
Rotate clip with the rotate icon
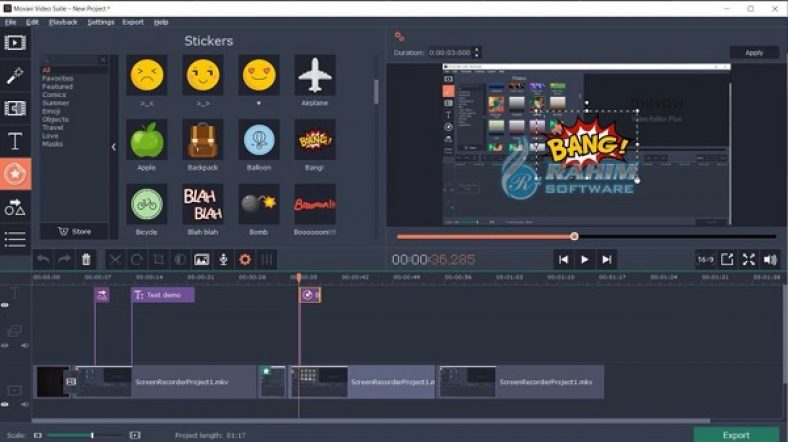click(137, 259)
